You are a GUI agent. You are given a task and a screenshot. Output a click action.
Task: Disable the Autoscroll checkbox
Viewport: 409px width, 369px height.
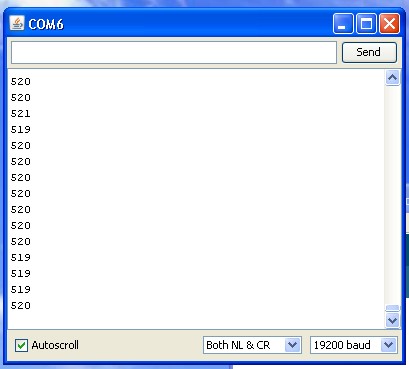click(21, 345)
